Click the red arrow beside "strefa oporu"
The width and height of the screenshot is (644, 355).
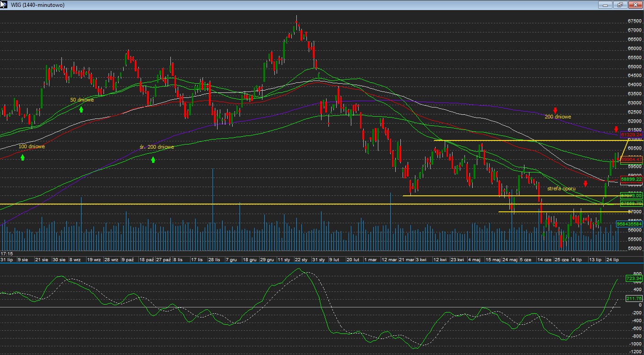click(x=585, y=184)
